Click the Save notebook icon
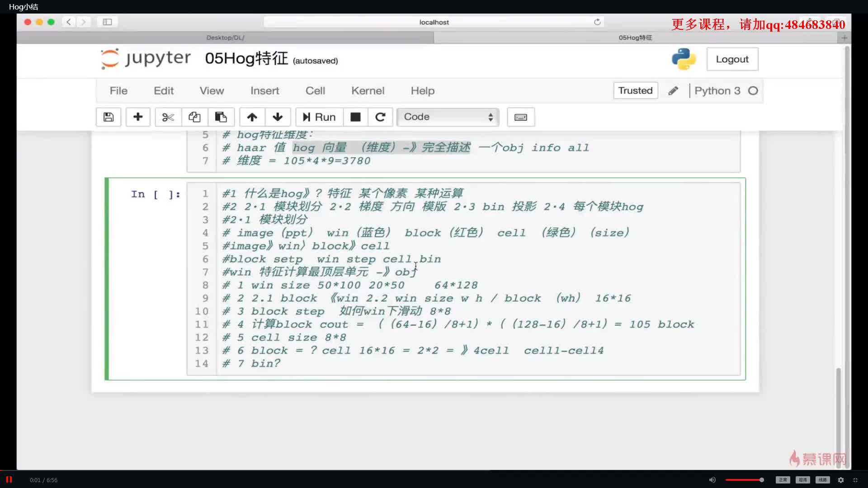Viewport: 868px width, 488px height. coord(108,117)
